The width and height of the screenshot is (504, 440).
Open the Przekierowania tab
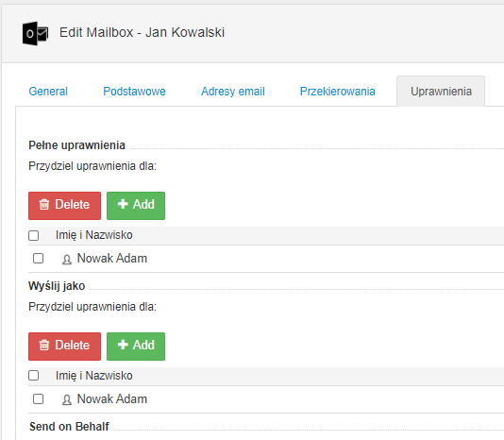(338, 92)
